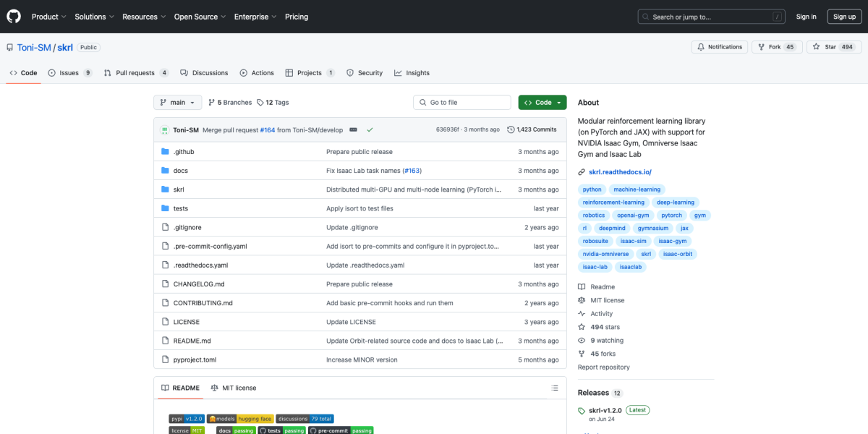Open the pyproject.toml file
The height and width of the screenshot is (434, 868).
[x=195, y=359]
